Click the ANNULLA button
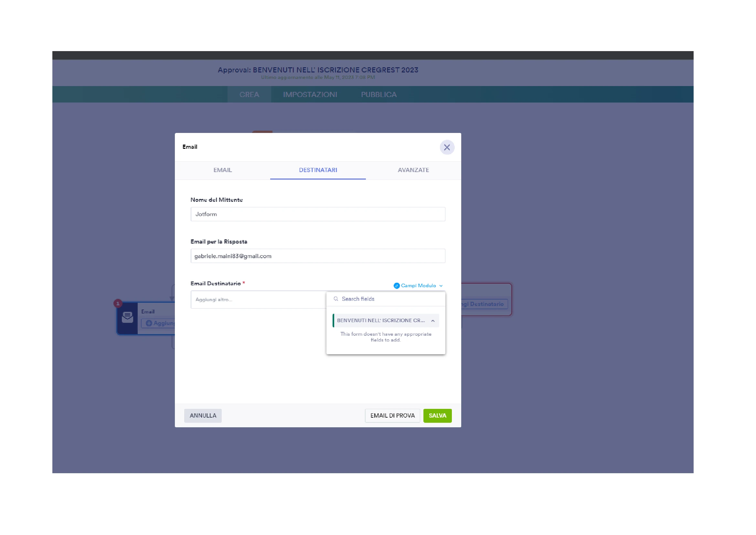The width and height of the screenshot is (756, 535). (203, 415)
